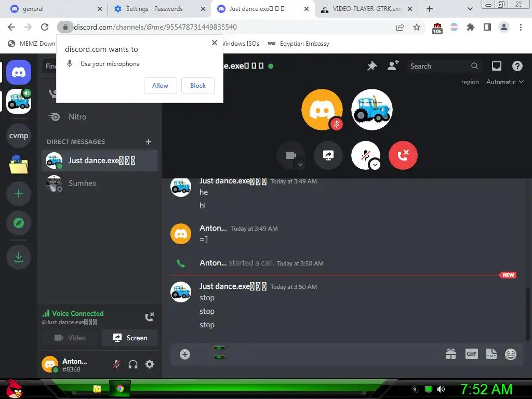The height and width of the screenshot is (399, 532).
Task: Disconnect from voice in Voice Connected panel
Action: coord(150,317)
